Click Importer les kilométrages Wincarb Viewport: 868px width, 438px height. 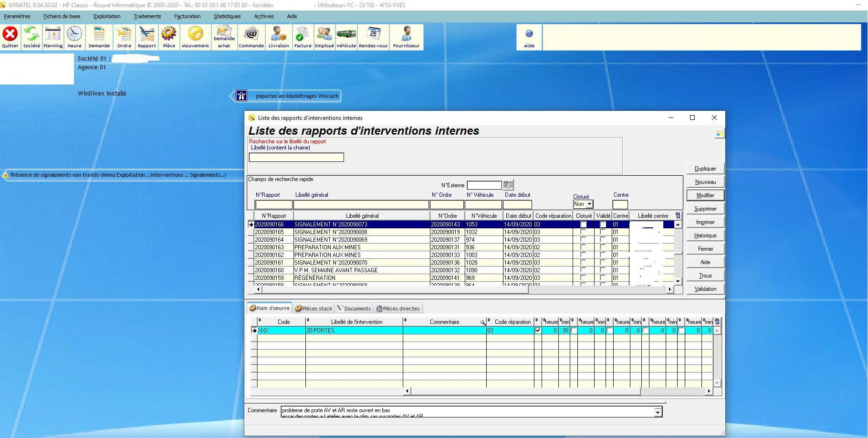pyautogui.click(x=297, y=96)
